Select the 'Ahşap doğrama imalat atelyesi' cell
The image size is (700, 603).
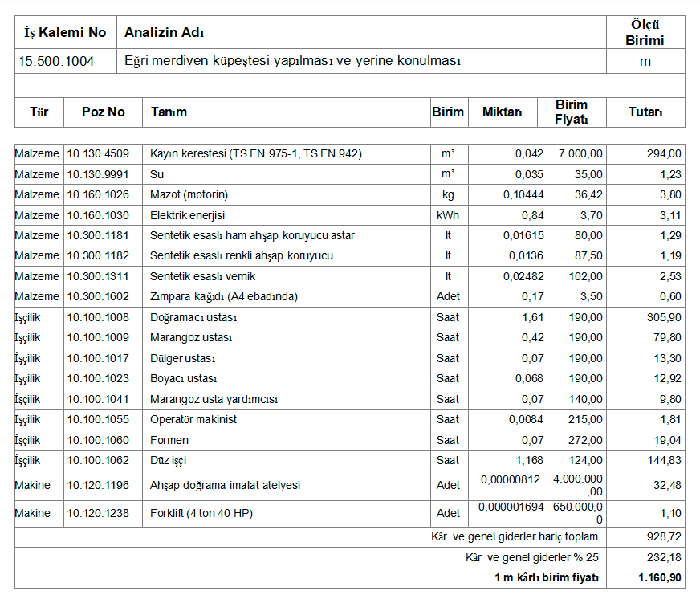[x=225, y=485]
